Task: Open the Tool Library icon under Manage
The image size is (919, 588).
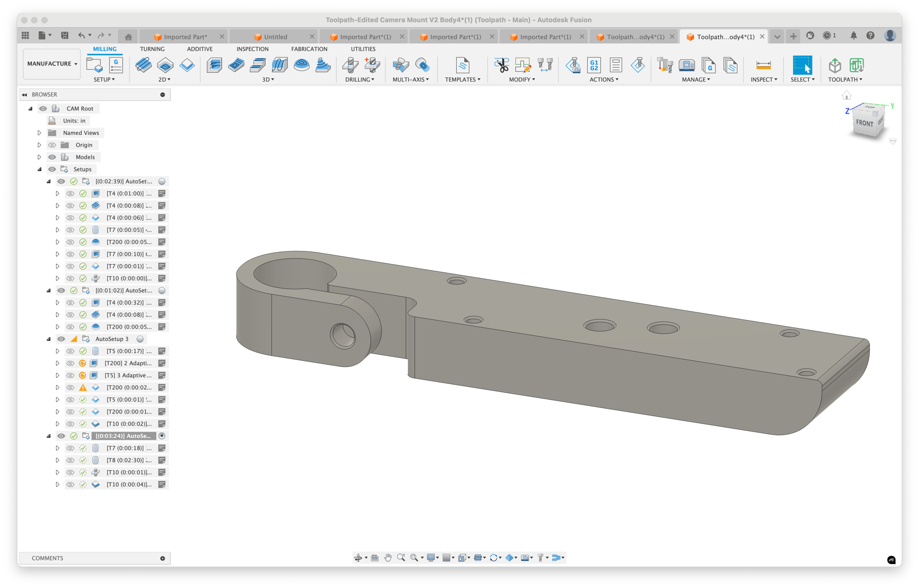Action: coord(665,65)
